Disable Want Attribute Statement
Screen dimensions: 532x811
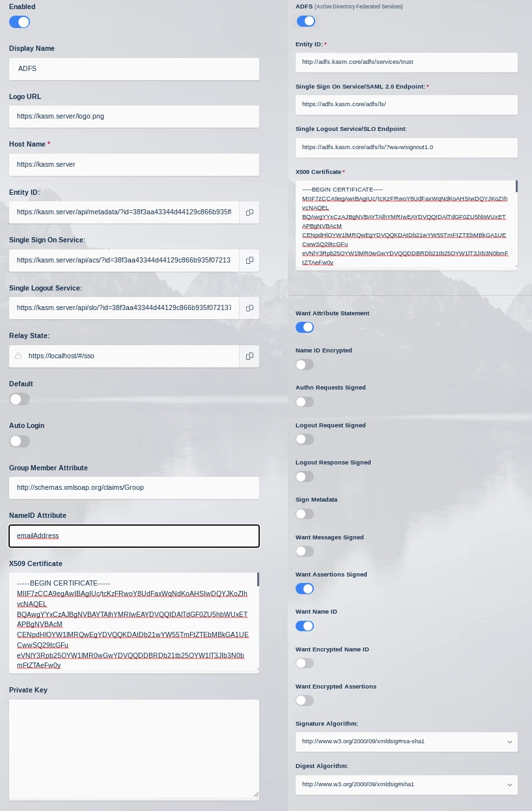[x=305, y=327]
